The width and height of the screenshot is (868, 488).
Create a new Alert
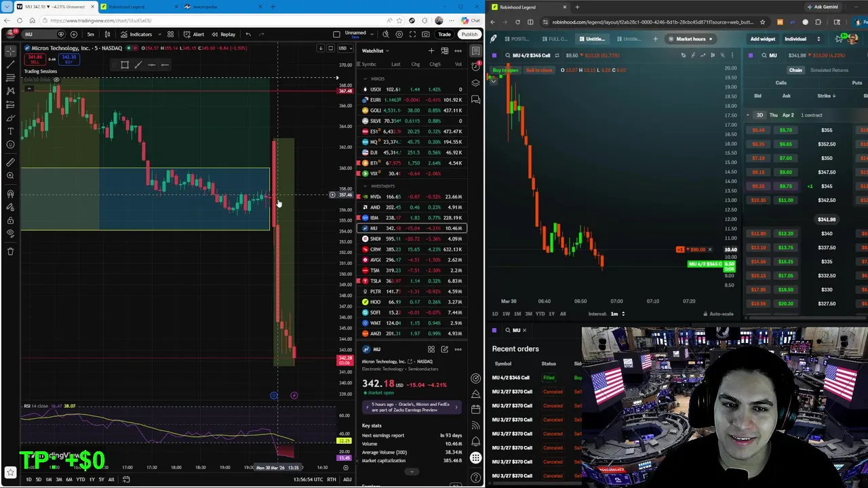tap(194, 35)
